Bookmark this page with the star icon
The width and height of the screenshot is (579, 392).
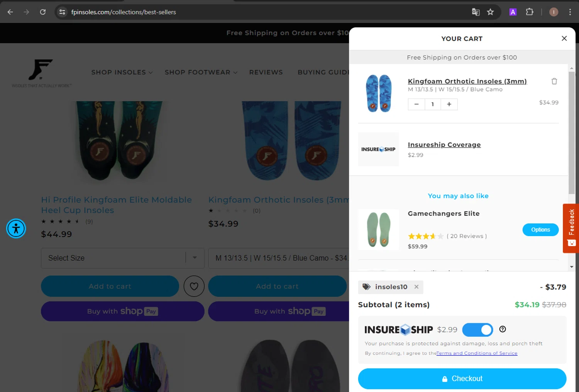490,12
